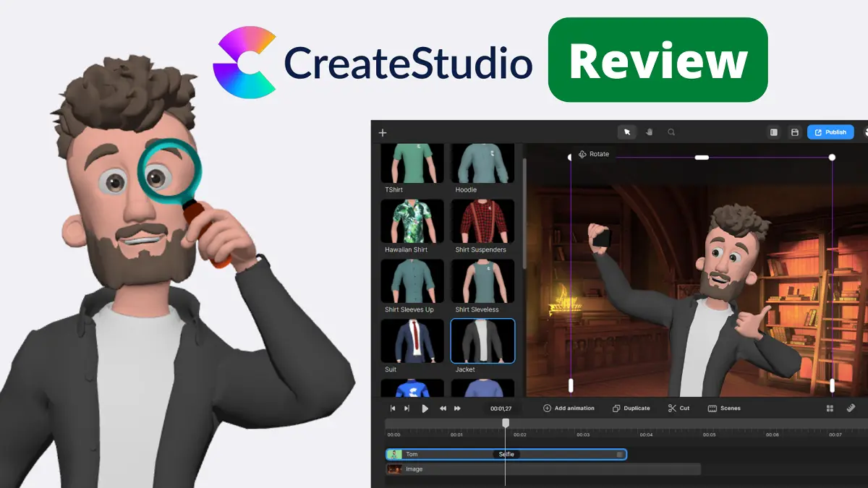The height and width of the screenshot is (488, 868).
Task: Toggle the side panel layout view
Action: (774, 132)
